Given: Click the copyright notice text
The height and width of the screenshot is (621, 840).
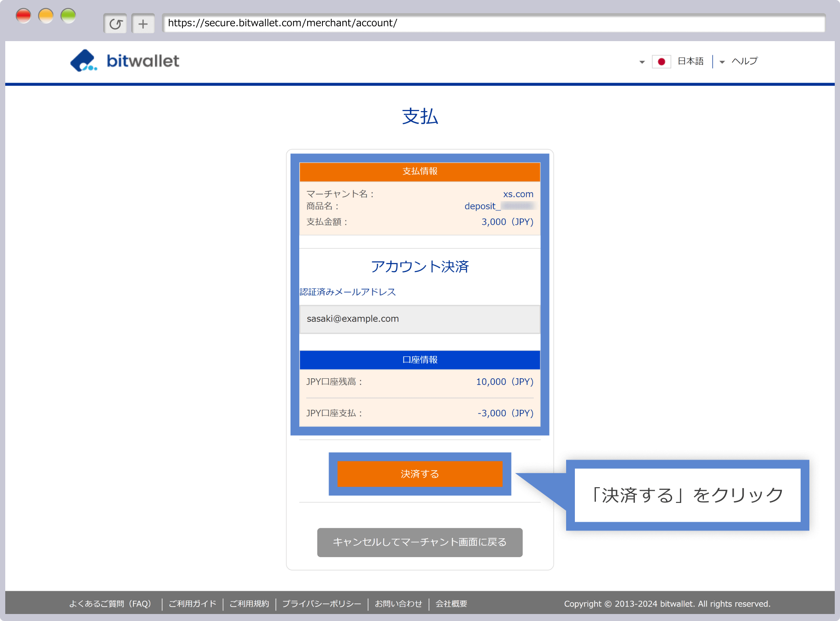Looking at the screenshot, I should [x=667, y=604].
